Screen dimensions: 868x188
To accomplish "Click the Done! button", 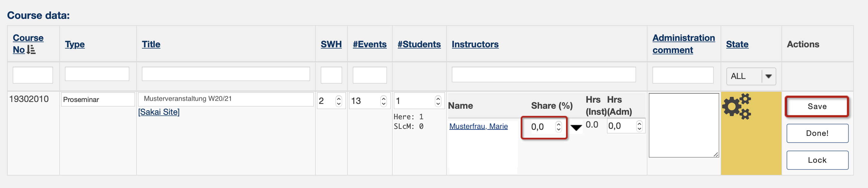I will coord(817,133).
